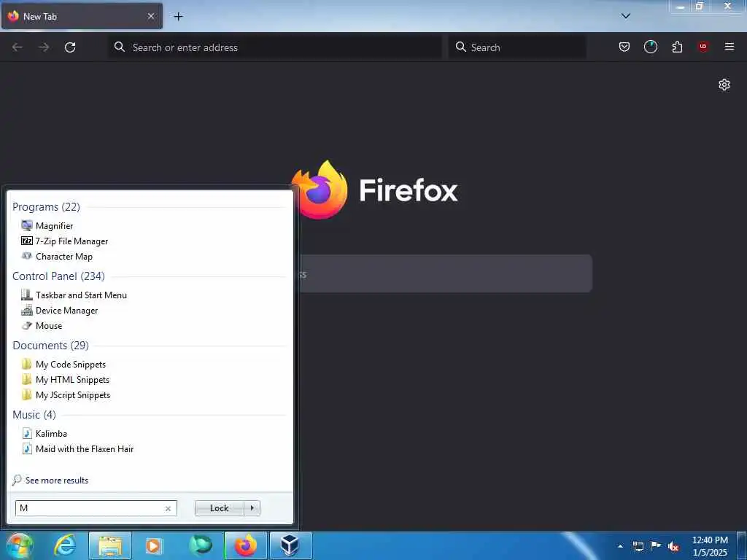Click the Lock button
747x560 pixels.
[x=219, y=508]
